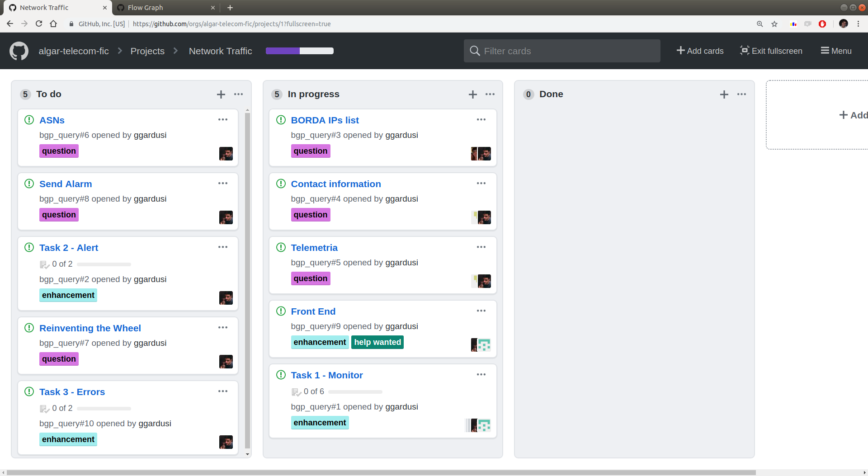Image resolution: width=868 pixels, height=476 pixels.
Task: Click plus icon in Done column
Action: 724,94
